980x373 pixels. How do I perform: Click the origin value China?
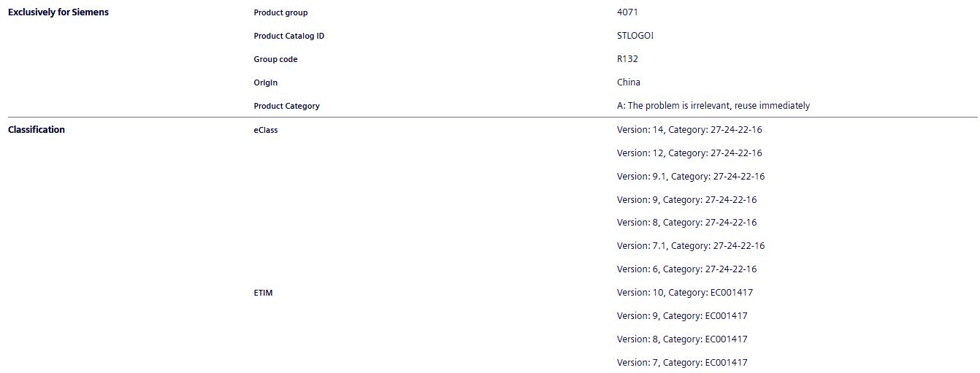coord(629,82)
